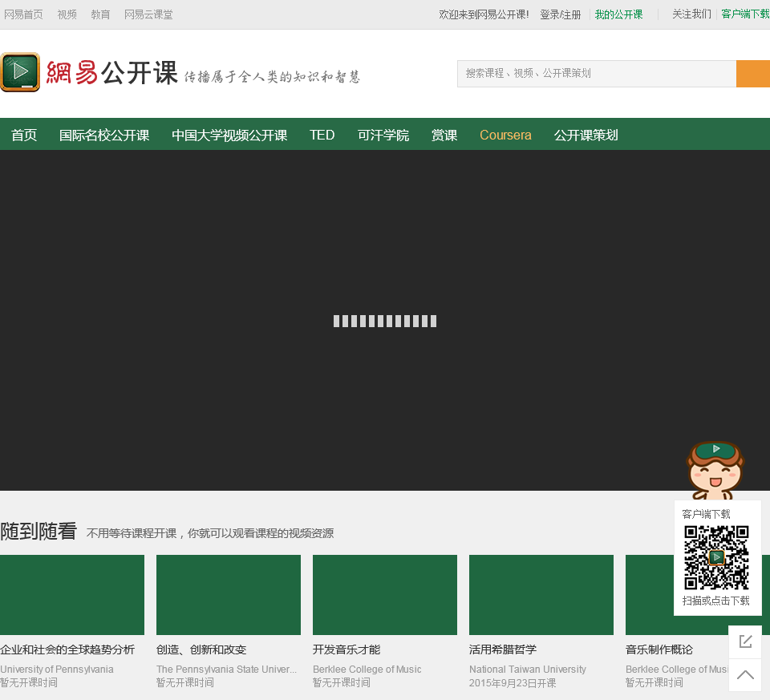
Task: Click the 网易首页 top link
Action: point(23,14)
